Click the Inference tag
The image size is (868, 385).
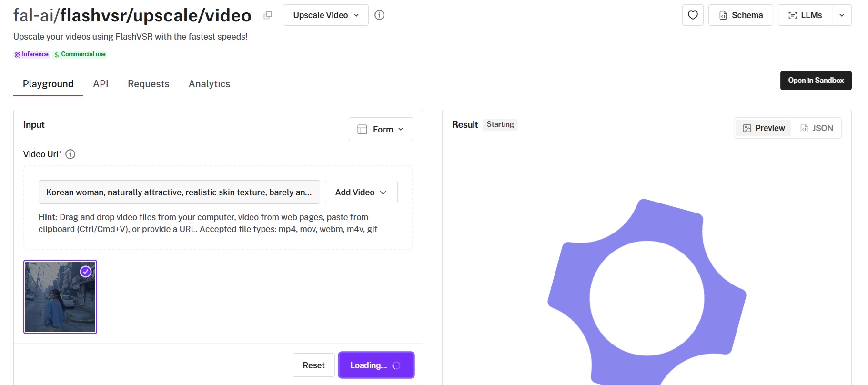31,54
